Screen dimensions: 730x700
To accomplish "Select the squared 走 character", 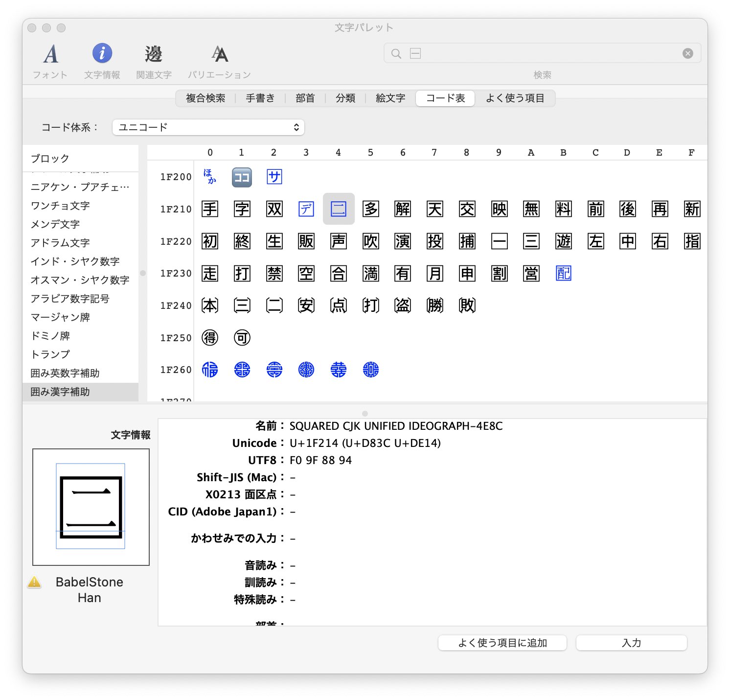I will [x=210, y=273].
